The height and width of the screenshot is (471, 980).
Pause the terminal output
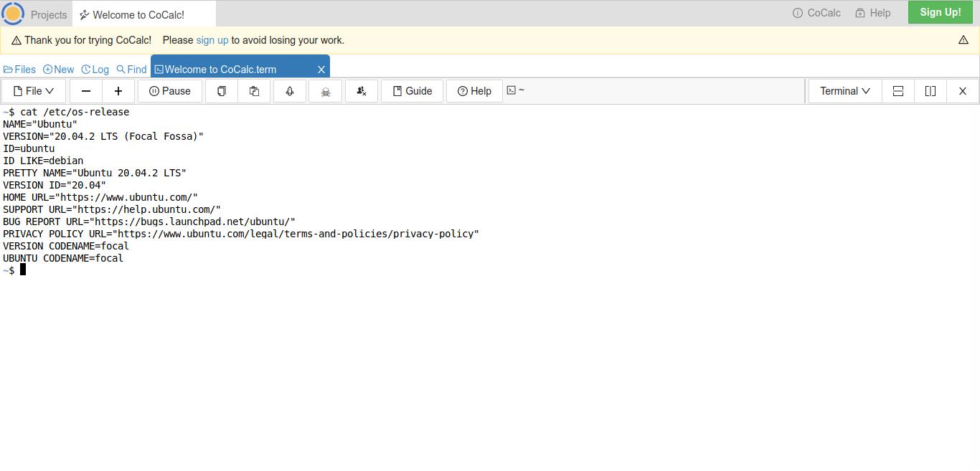coord(170,91)
